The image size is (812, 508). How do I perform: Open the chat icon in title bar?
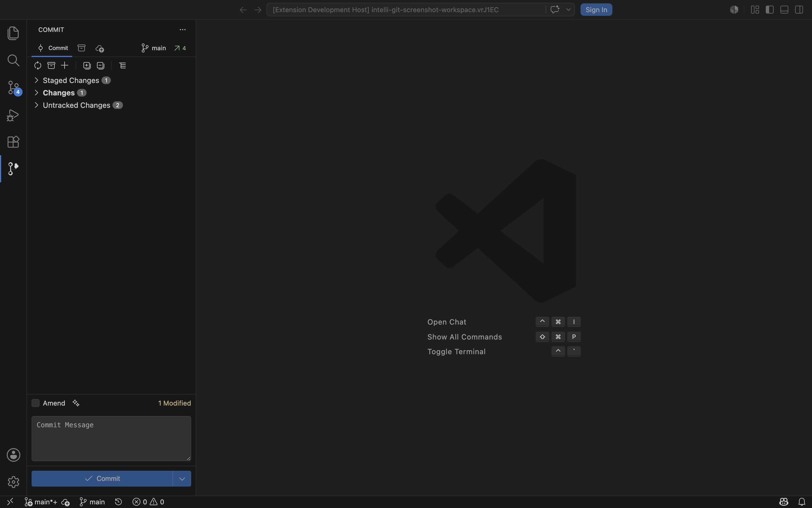click(x=555, y=9)
